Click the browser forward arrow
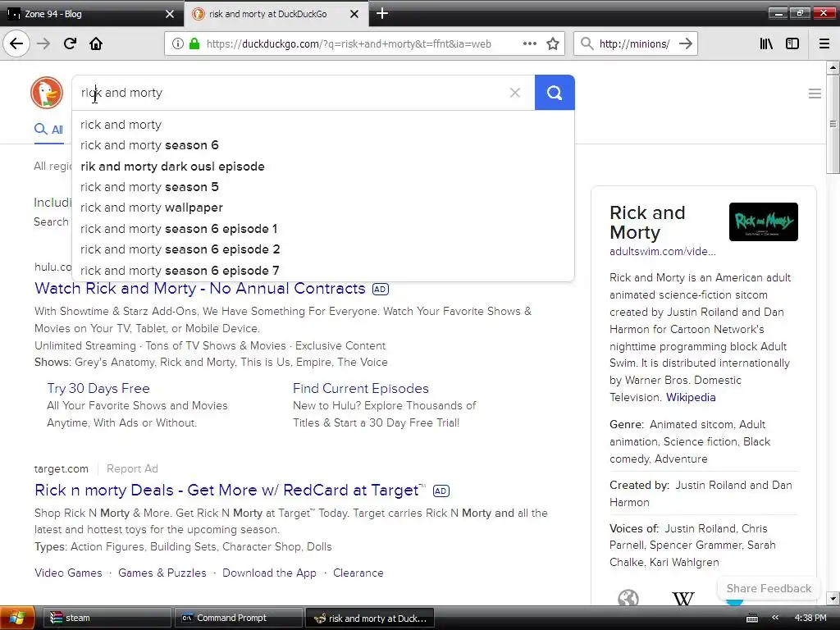Viewport: 840px width, 630px height. 43,43
